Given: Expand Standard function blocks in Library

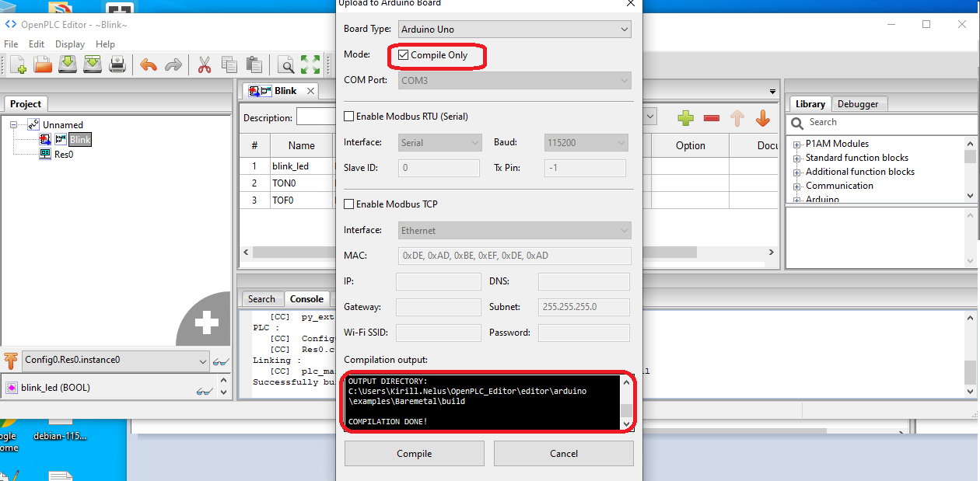Looking at the screenshot, I should pos(797,159).
